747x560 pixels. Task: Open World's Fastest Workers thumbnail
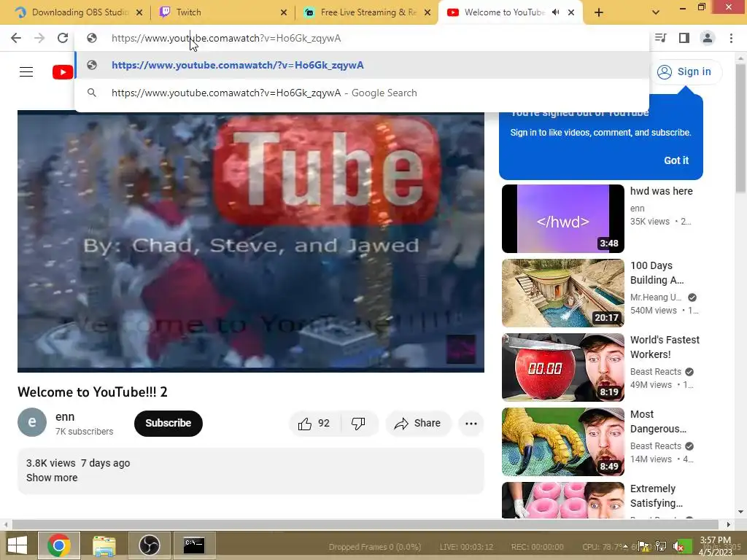coord(563,367)
